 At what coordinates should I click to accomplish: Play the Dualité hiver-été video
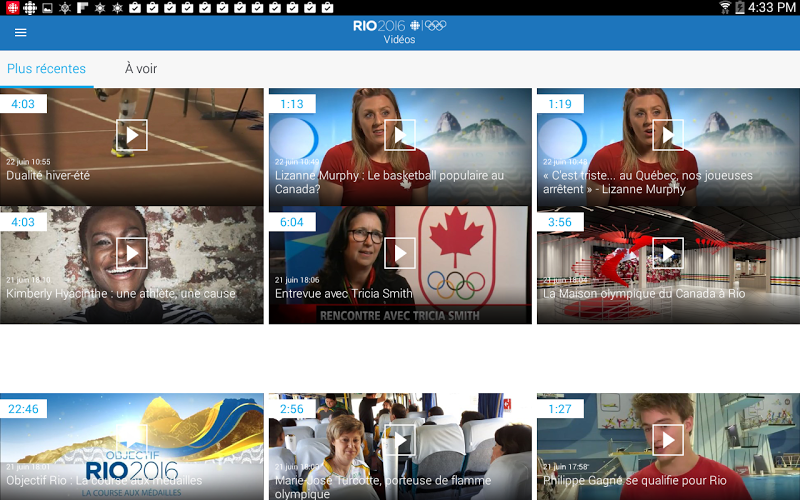[x=132, y=135]
